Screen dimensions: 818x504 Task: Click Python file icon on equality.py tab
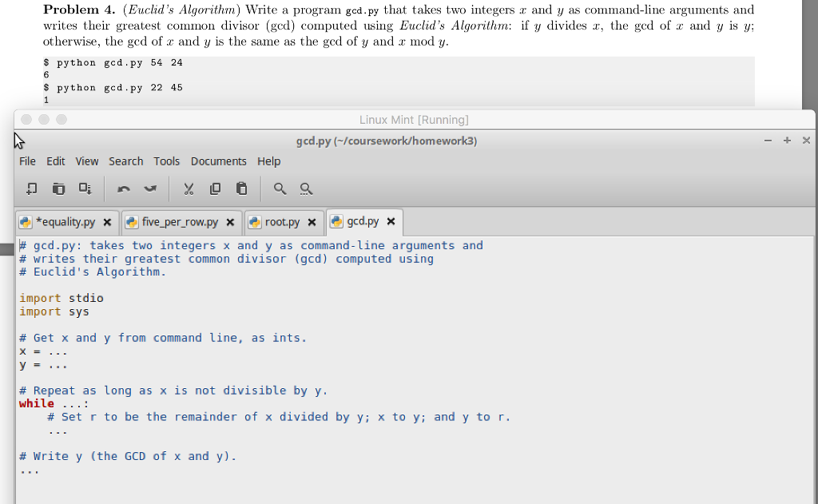pyautogui.click(x=26, y=222)
